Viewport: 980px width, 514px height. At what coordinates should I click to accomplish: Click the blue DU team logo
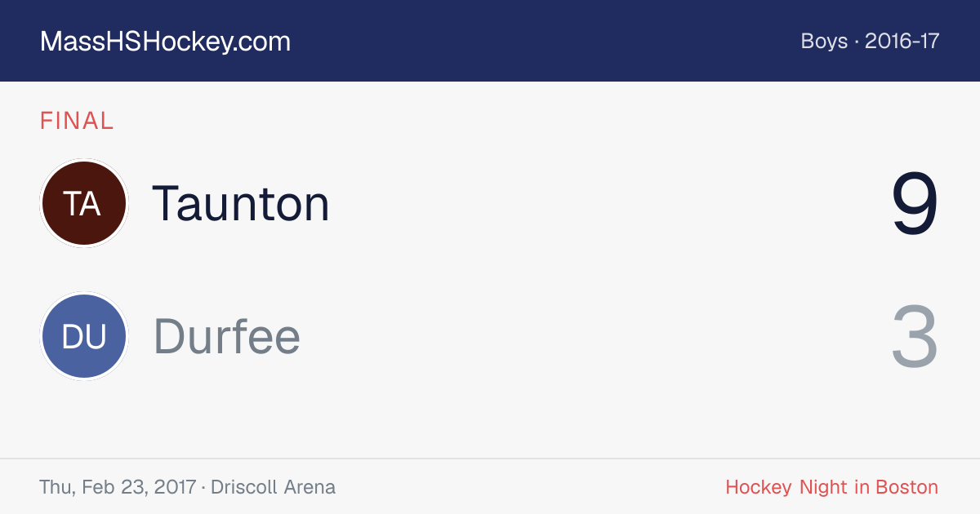pos(83,337)
